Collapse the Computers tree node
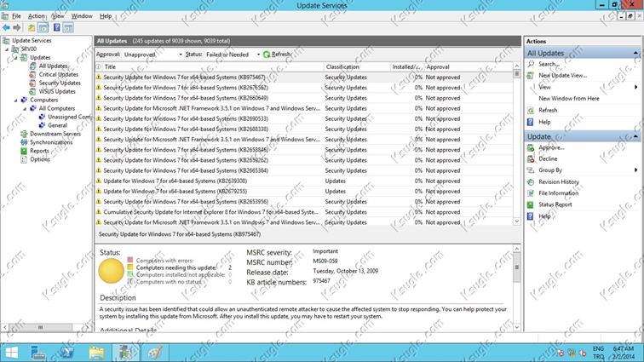 coord(16,100)
